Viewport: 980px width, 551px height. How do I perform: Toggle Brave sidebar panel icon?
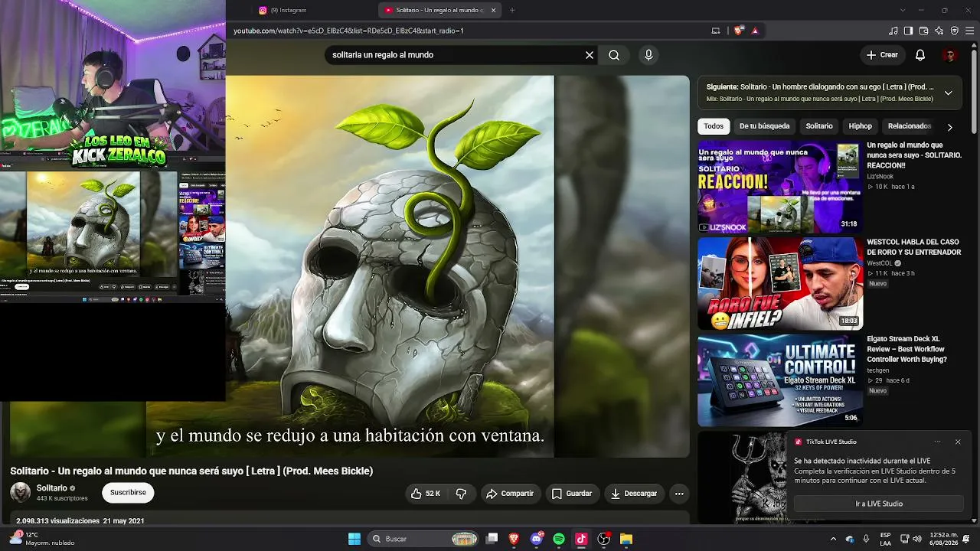[908, 31]
